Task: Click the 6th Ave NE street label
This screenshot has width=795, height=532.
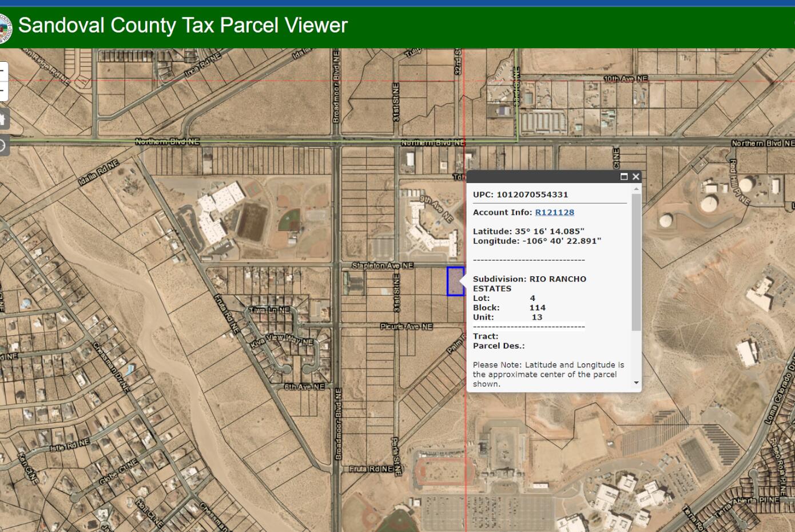Action: (304, 387)
